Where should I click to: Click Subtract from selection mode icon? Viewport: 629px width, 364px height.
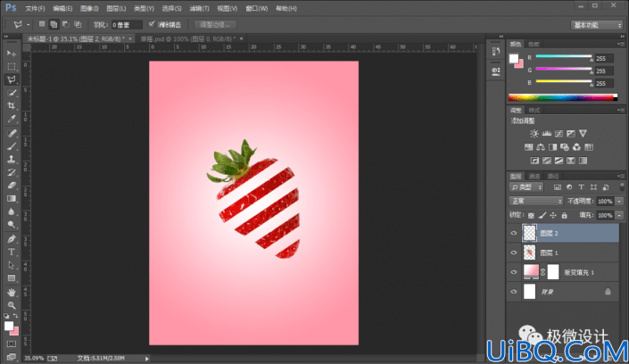tap(65, 24)
